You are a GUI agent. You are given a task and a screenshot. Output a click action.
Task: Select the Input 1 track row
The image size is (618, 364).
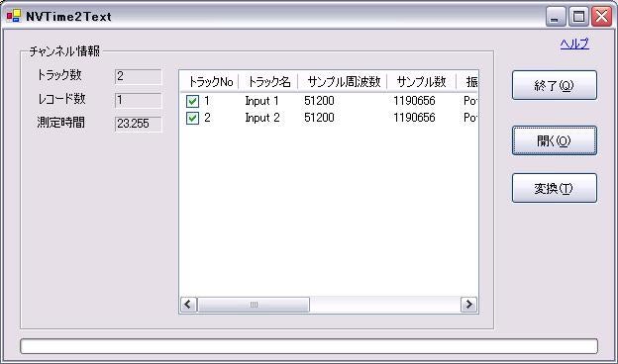329,101
